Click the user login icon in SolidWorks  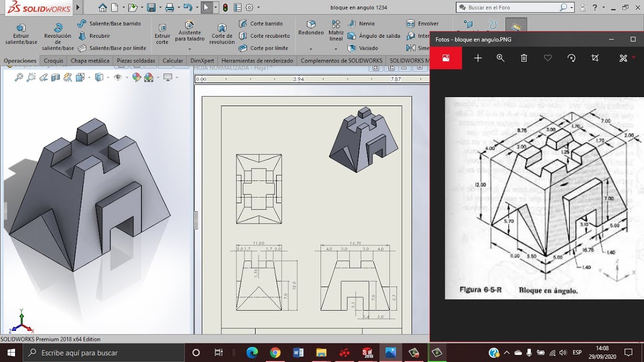[x=583, y=8]
